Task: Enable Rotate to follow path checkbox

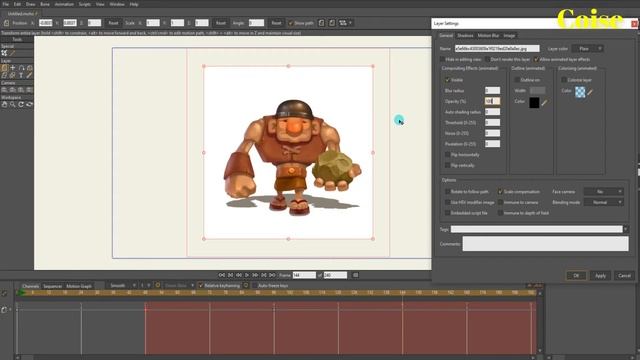Action: tap(447, 191)
